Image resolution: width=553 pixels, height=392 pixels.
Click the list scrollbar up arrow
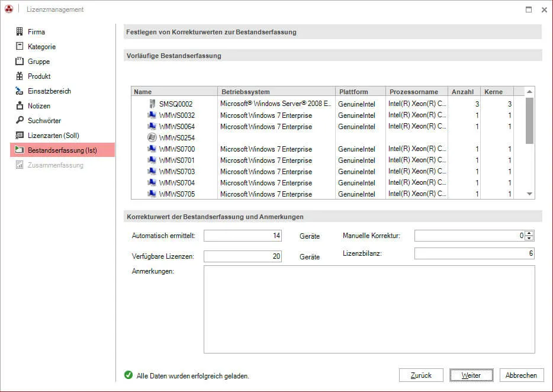tap(529, 92)
